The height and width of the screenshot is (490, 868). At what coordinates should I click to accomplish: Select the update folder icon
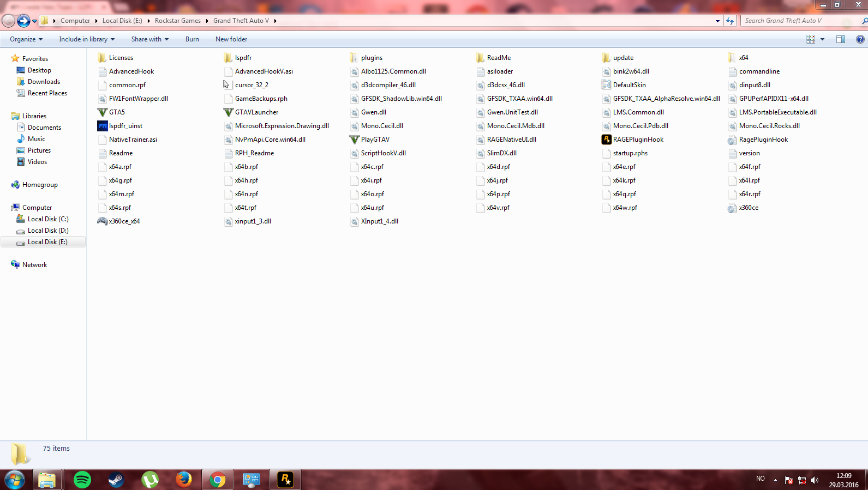pyautogui.click(x=606, y=58)
